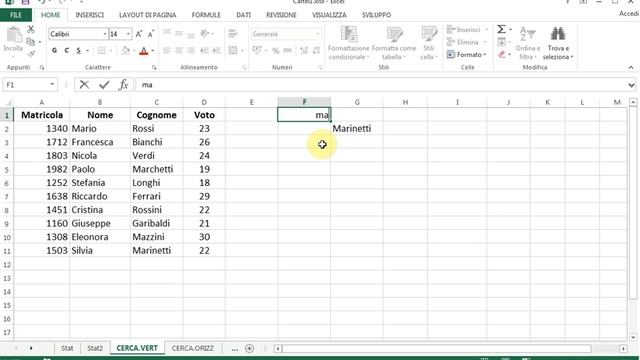Click the percent style icon
640x360 pixels.
point(276,51)
